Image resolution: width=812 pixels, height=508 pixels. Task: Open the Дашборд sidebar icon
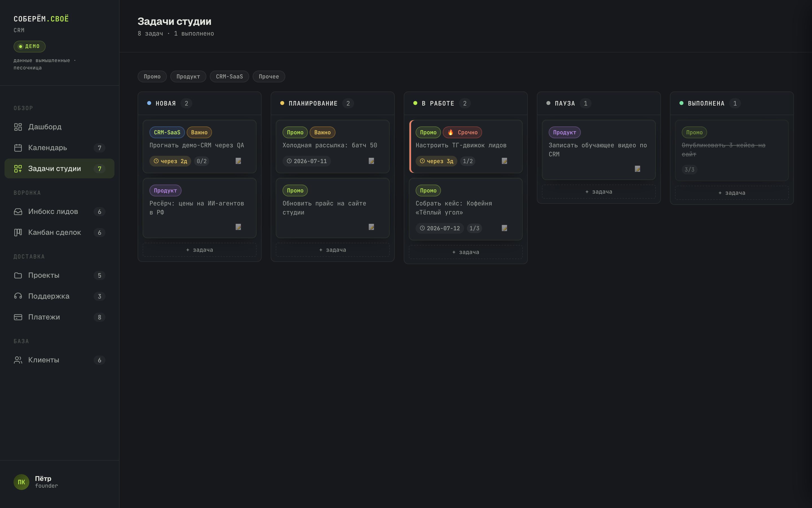18,127
